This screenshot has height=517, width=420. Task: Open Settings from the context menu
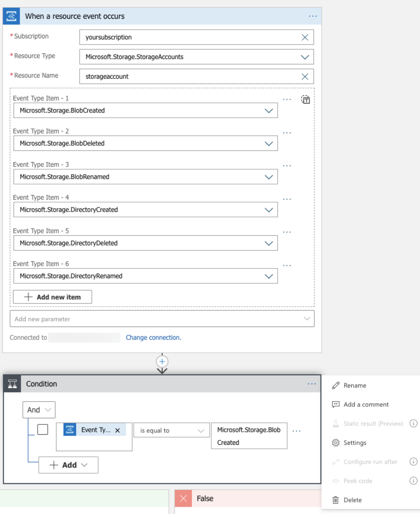(354, 443)
